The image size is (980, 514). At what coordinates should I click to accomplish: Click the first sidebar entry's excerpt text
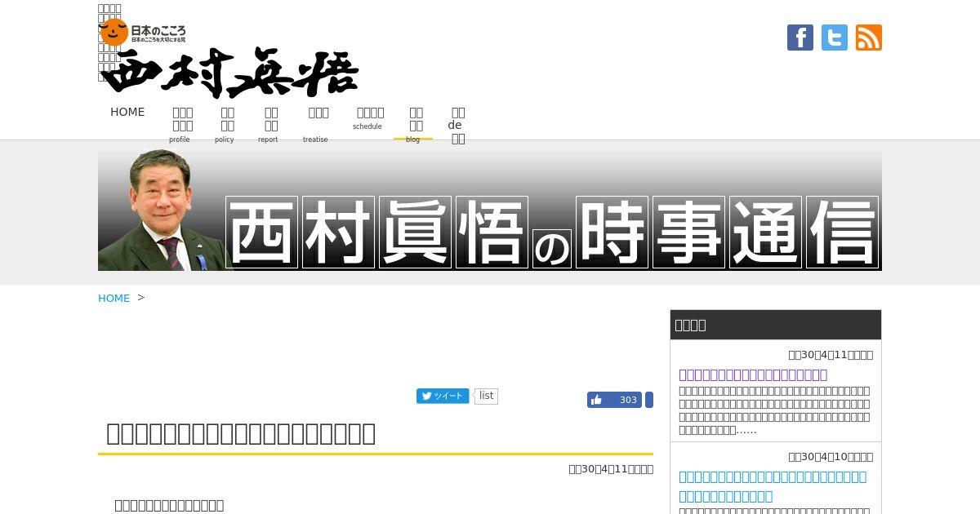[x=774, y=410]
